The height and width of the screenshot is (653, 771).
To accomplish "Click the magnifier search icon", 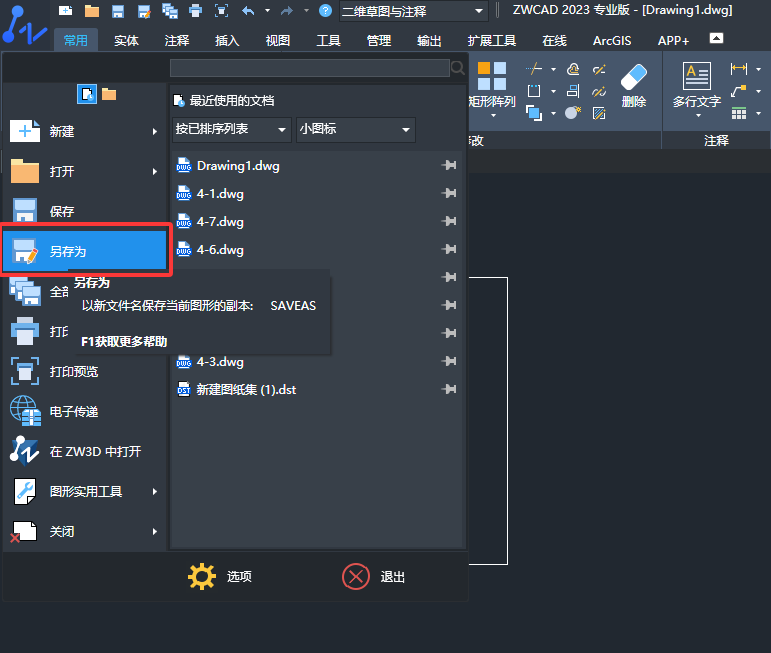I will 458,68.
